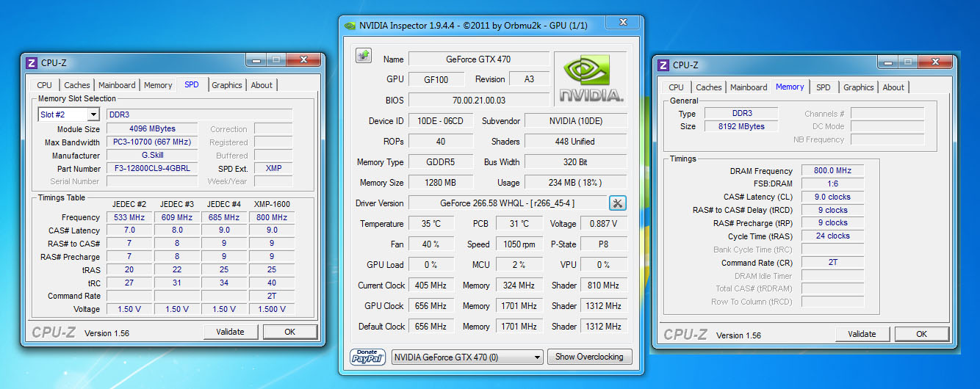This screenshot has height=389, width=980.
Task: Click the Bus Width 320 Bit value
Action: [x=576, y=161]
